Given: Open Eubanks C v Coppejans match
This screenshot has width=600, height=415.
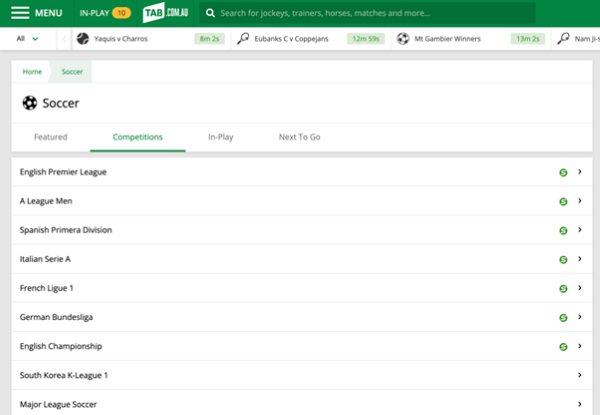Looking at the screenshot, I should point(311,39).
